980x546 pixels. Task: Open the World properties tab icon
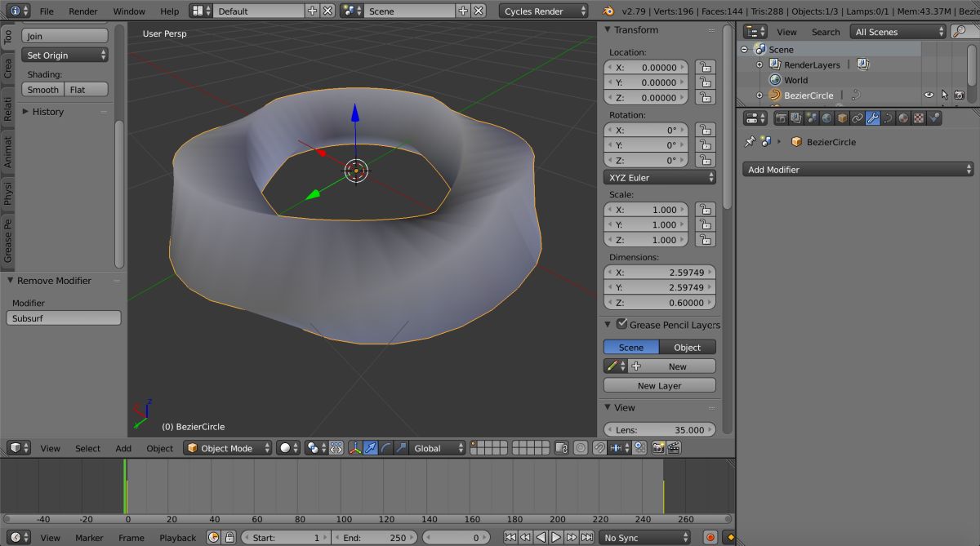(826, 118)
